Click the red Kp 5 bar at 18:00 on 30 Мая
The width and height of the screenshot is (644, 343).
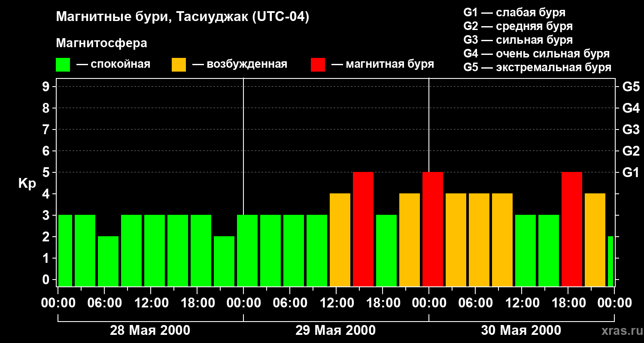[572, 229]
